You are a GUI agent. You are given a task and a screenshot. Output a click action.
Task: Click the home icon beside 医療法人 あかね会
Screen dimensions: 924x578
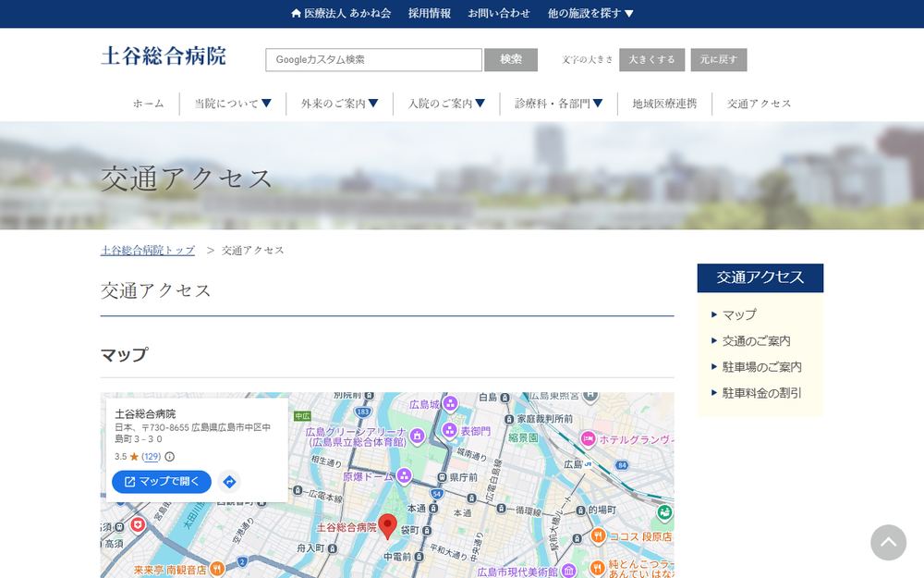click(x=296, y=13)
